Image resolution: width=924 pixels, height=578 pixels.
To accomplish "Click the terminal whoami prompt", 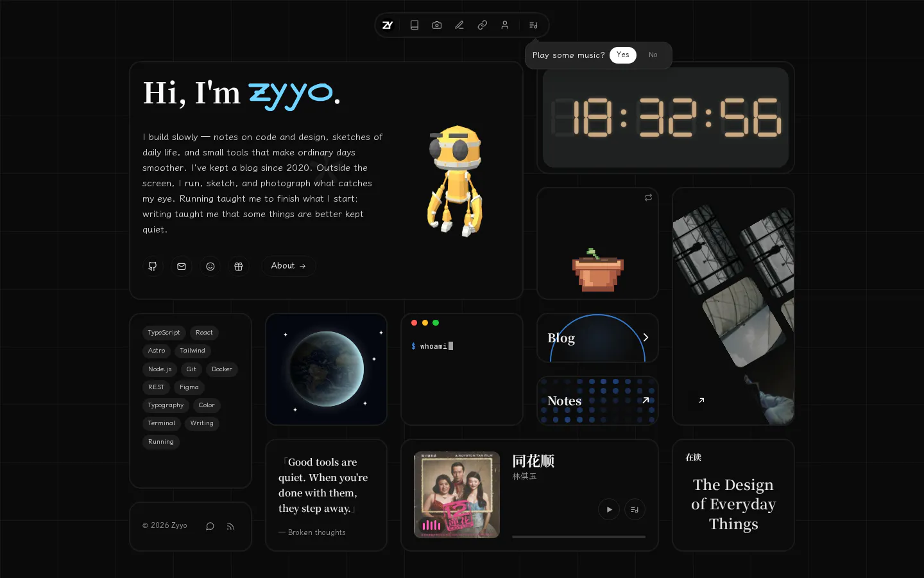I will pos(432,346).
